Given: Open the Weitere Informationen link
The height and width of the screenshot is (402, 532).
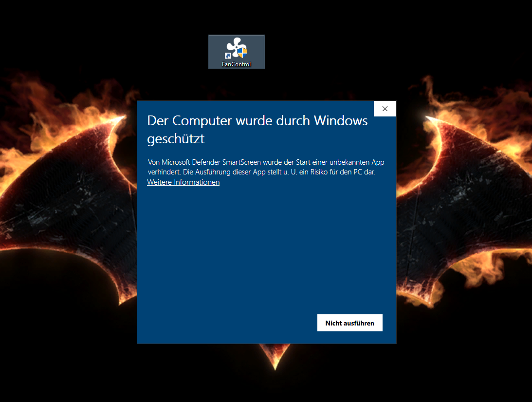Looking at the screenshot, I should click(x=183, y=182).
